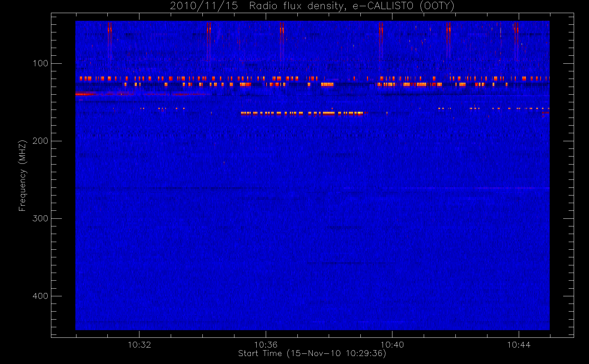Click the plot title '2010/11/15 Radio flux density, e-CALLISTO (OOTY)'
Viewport: 589px width, 364px height.
pos(312,6)
